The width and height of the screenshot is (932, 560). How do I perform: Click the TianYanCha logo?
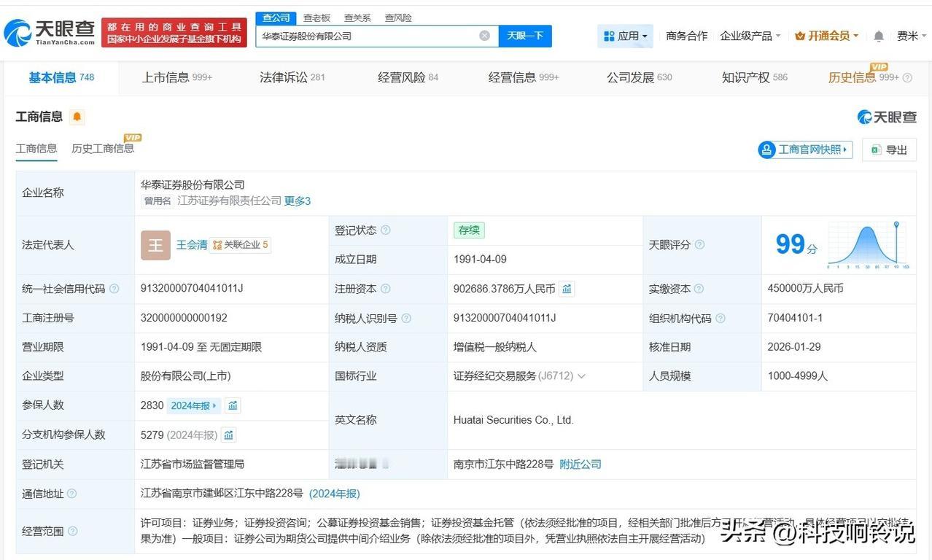point(50,32)
